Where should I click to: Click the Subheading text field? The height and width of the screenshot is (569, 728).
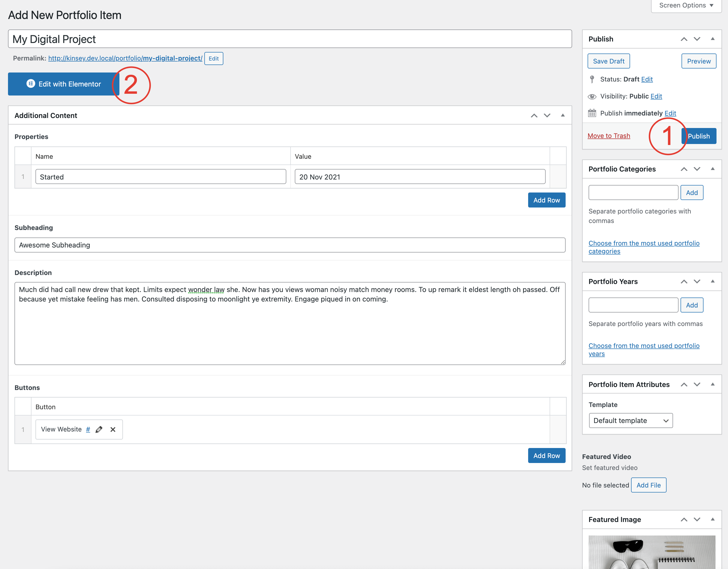pyautogui.click(x=290, y=245)
